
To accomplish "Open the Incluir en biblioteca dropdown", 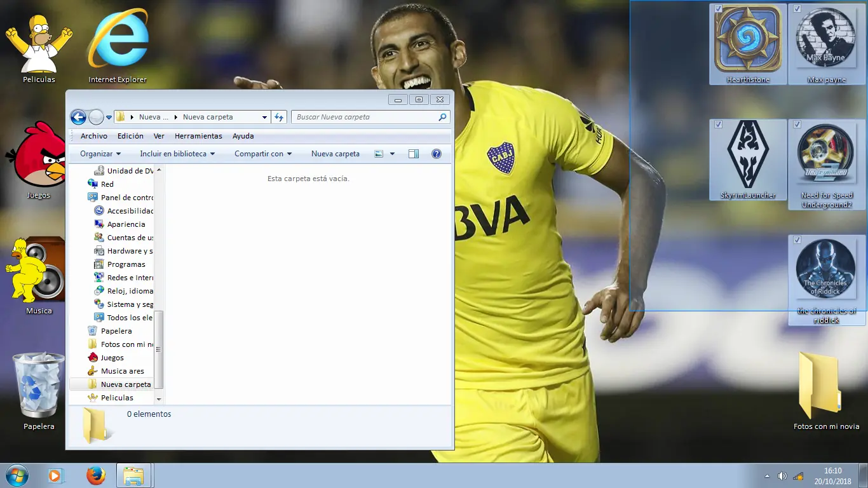I will 177,154.
